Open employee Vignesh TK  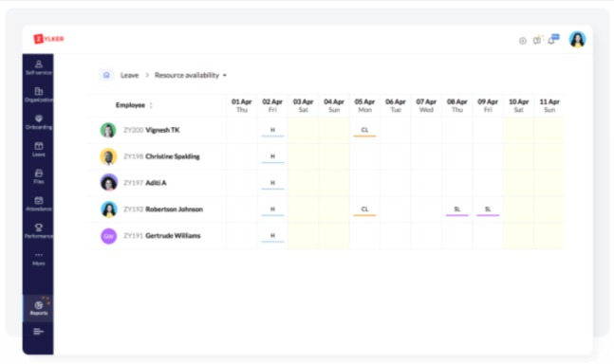[x=162, y=130]
